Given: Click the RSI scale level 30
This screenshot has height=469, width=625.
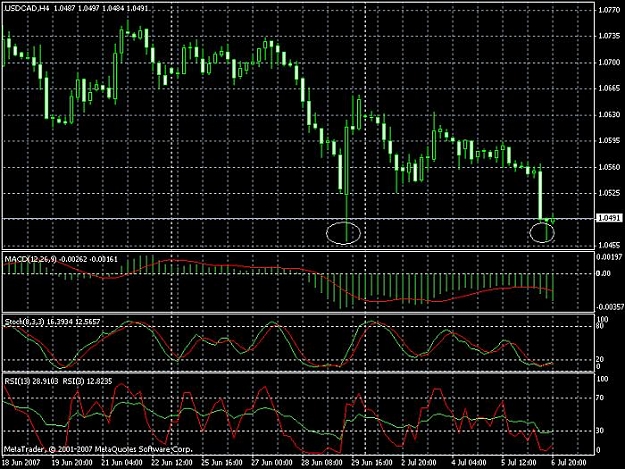Looking at the screenshot, I should pos(600,430).
